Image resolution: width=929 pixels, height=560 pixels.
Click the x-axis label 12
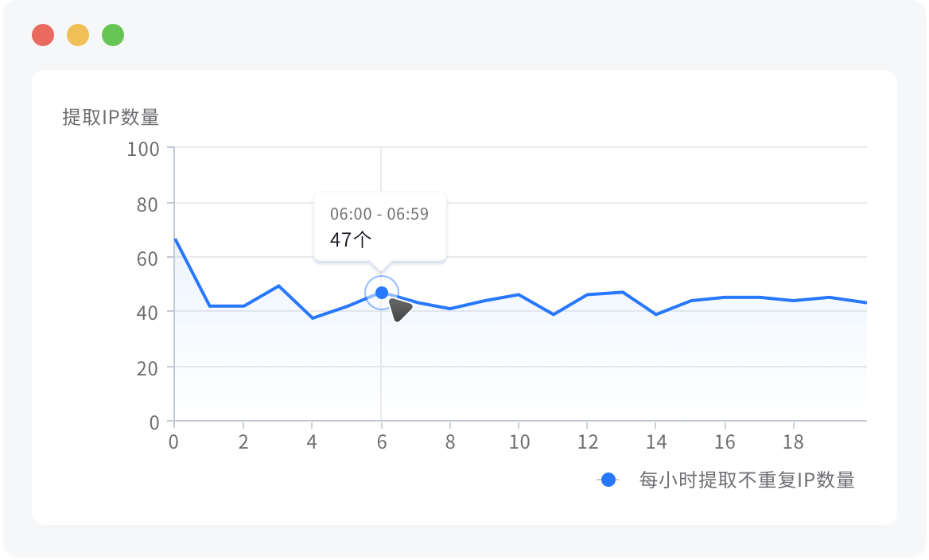tap(588, 442)
